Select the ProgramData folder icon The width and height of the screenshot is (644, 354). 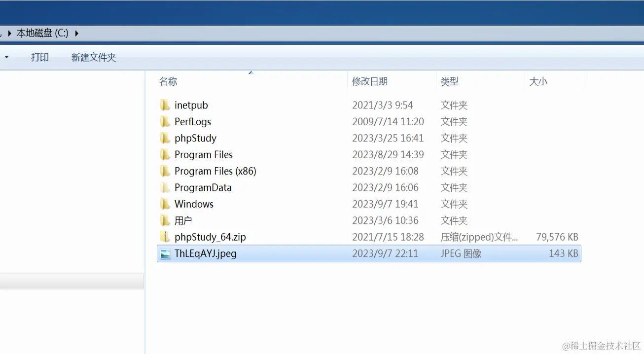point(165,188)
